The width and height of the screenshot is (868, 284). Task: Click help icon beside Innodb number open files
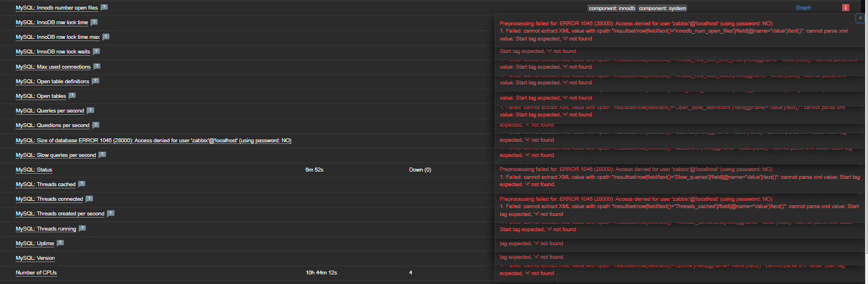click(104, 7)
